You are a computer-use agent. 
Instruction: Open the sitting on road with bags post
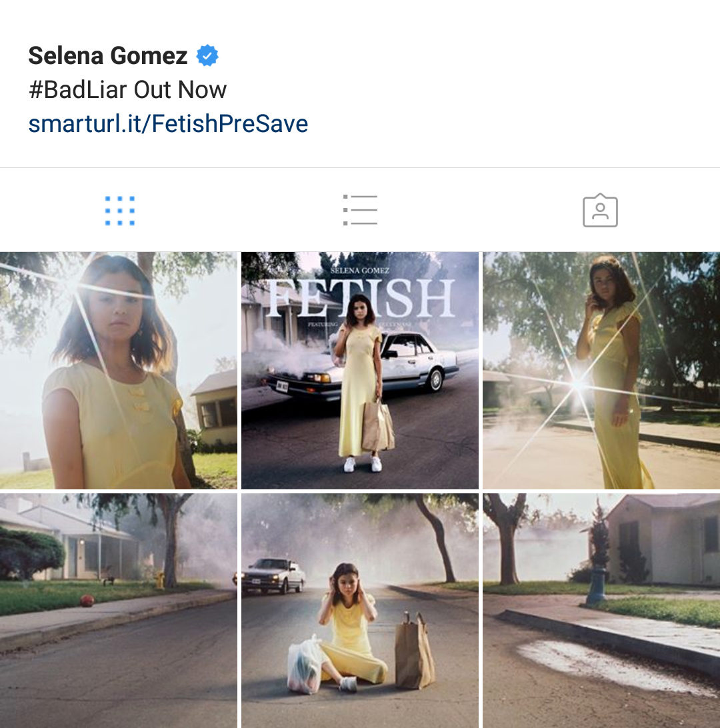tap(360, 611)
